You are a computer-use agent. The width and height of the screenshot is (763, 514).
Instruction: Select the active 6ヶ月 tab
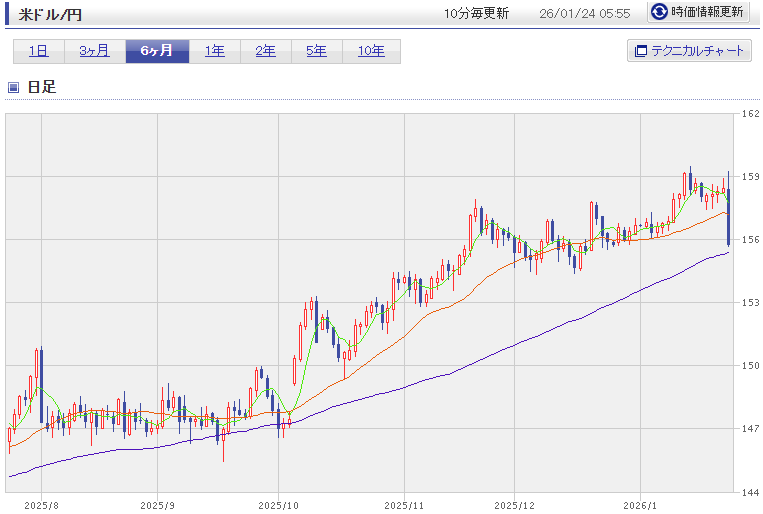point(156,51)
